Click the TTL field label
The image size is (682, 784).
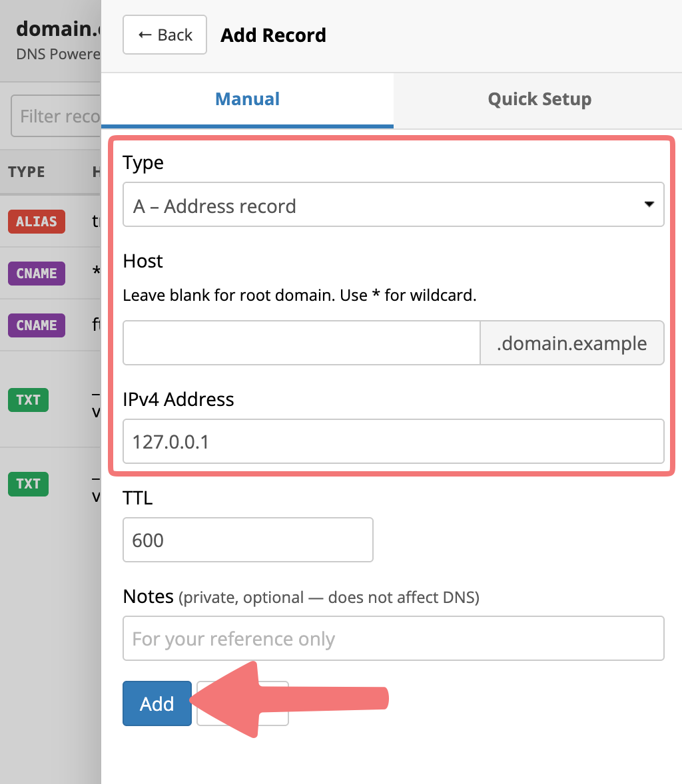click(x=138, y=498)
